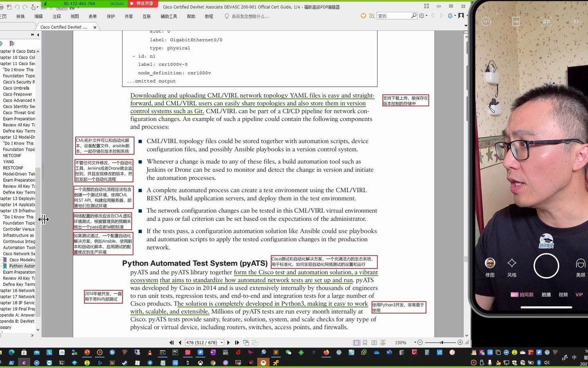
Task: Go to the previous page
Action: pyautogui.click(x=180, y=343)
